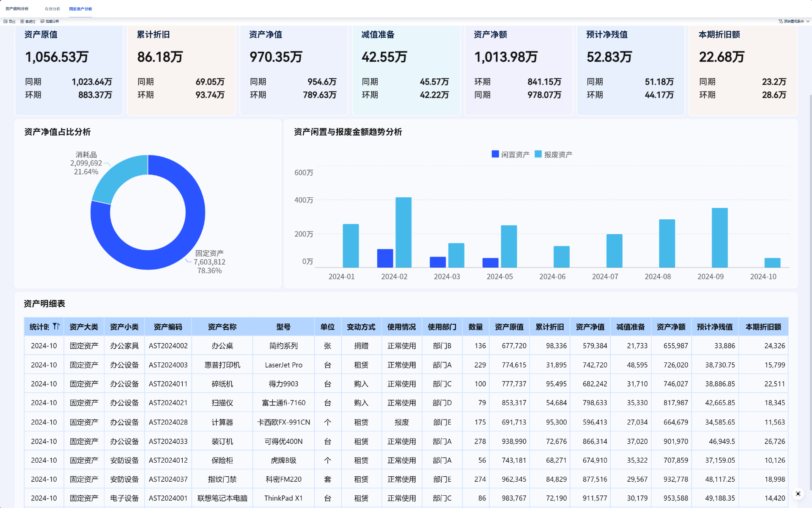
Task: Toggle the 闲置资产 legend series
Action: [x=510, y=155]
